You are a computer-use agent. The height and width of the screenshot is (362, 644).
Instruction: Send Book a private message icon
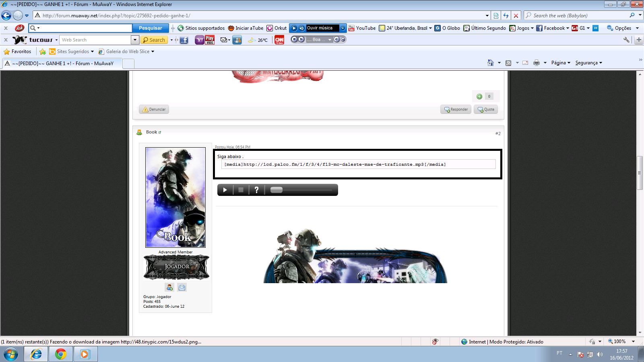point(182,287)
